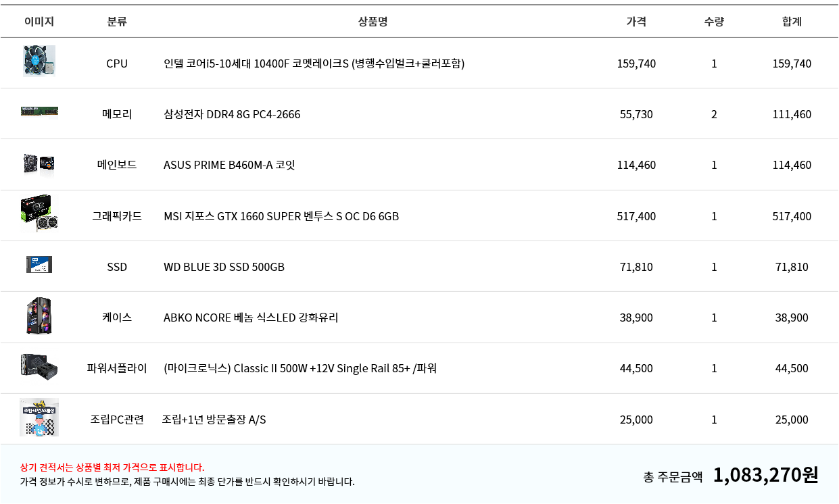
Task: Click the MSI graphics card thumbnail
Action: (x=39, y=214)
